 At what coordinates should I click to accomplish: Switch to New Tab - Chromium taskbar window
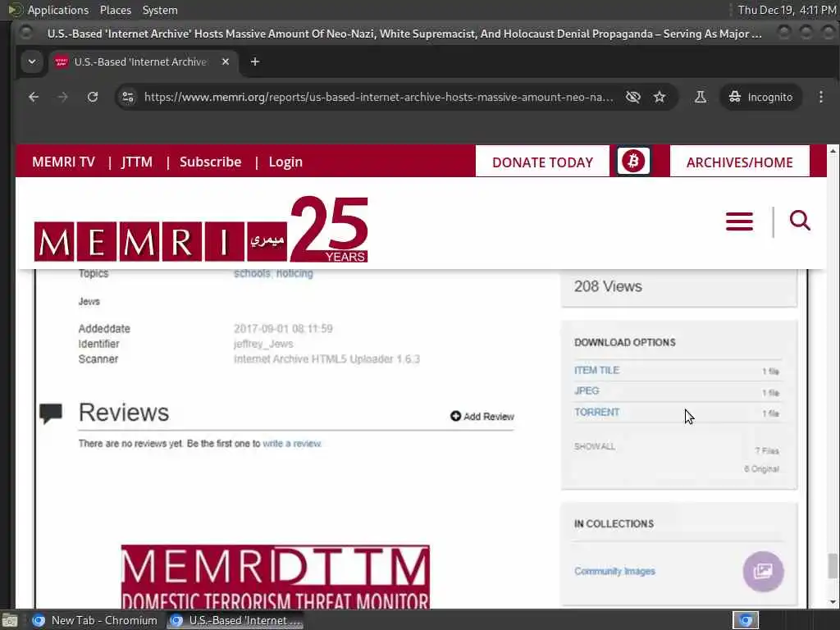click(95, 620)
